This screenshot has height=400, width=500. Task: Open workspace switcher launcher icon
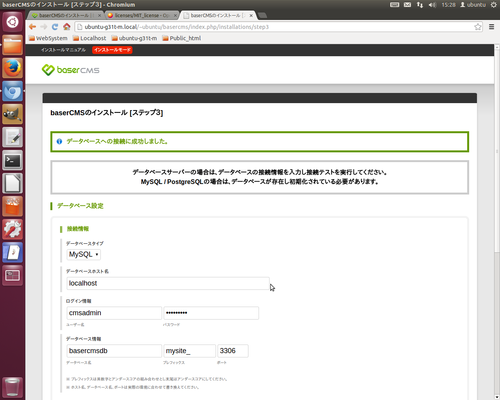tap(13, 275)
